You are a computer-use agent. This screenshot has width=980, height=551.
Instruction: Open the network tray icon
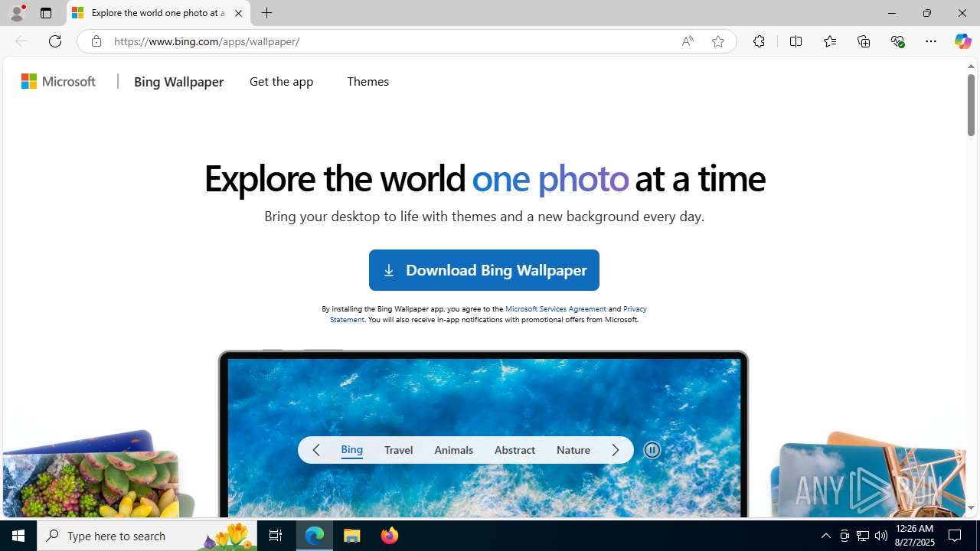[x=863, y=536]
